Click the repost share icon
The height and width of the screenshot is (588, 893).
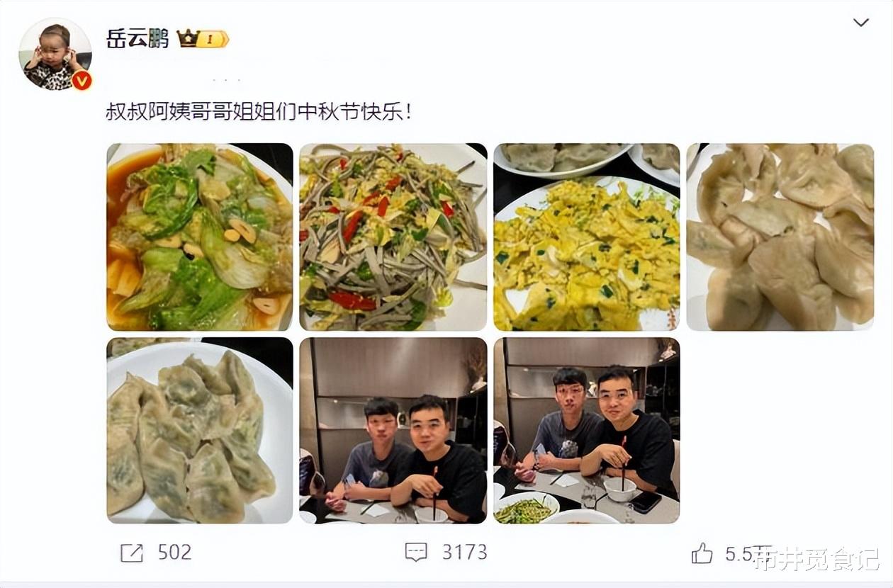point(132,553)
